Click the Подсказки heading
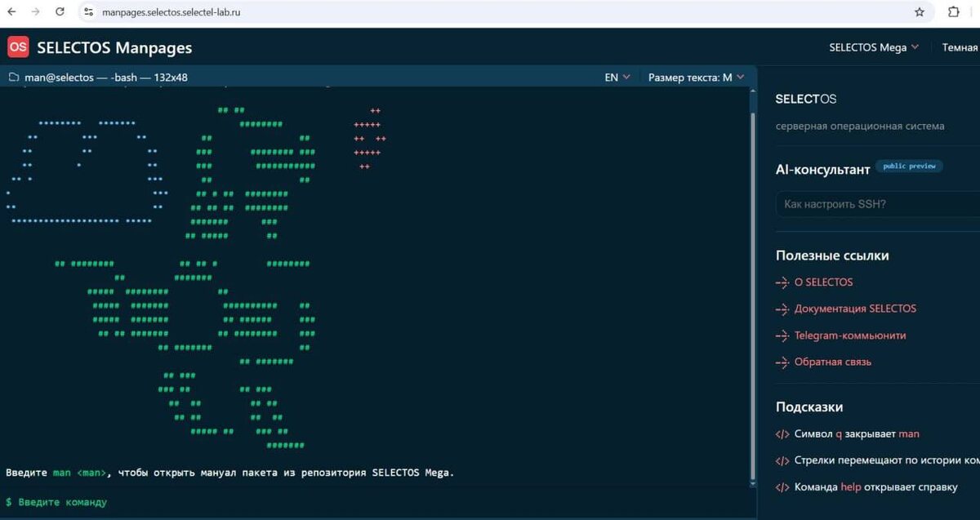The height and width of the screenshot is (520, 980). [809, 407]
